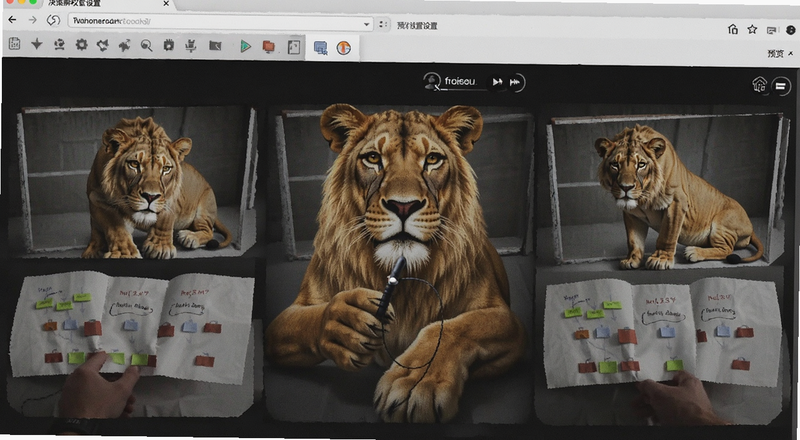Screen dimensions: 800x440
Task: Click the home icon in dark header
Action: tap(760, 84)
